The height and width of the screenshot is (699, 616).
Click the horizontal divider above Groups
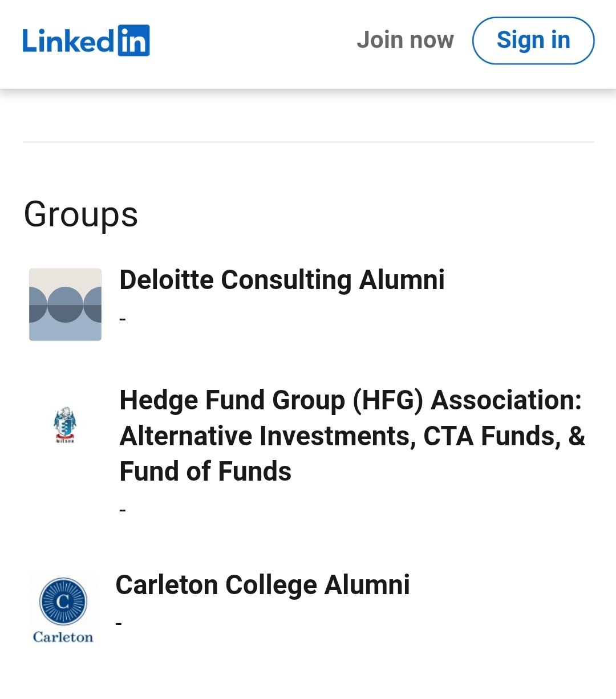pos(309,141)
